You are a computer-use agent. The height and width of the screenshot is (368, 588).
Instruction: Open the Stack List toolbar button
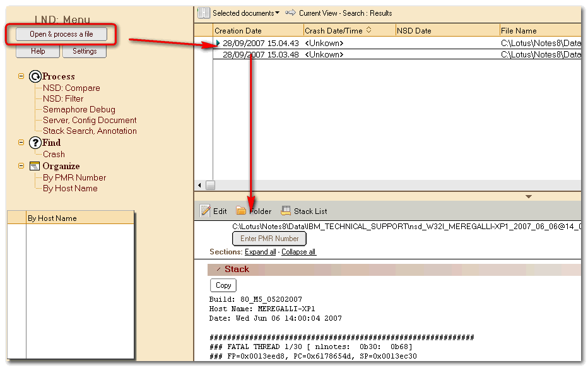(x=304, y=211)
